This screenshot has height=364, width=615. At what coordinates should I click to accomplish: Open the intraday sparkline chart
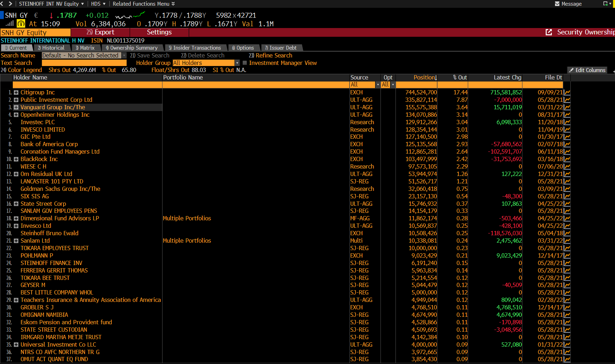pyautogui.click(x=130, y=15)
